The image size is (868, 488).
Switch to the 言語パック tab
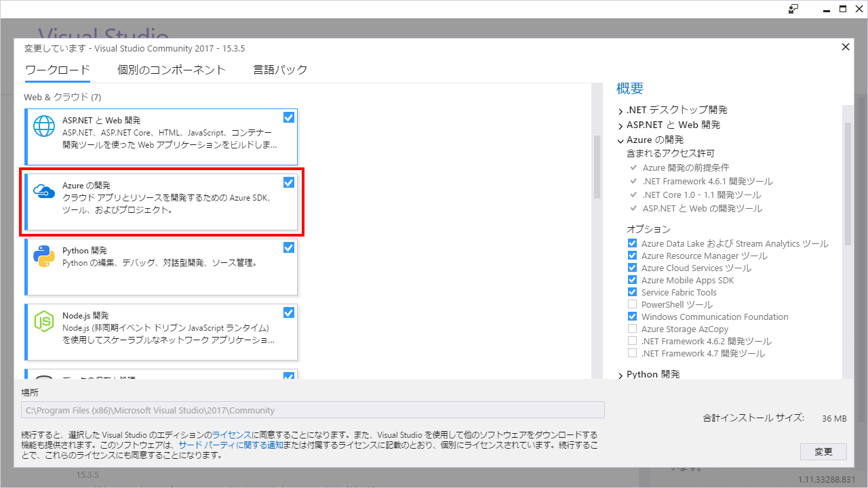[x=280, y=70]
